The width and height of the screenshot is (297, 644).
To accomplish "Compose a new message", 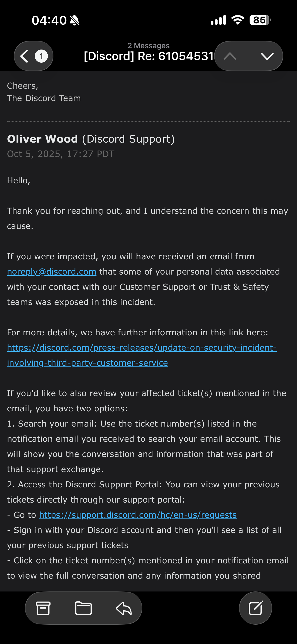I will [256, 608].
